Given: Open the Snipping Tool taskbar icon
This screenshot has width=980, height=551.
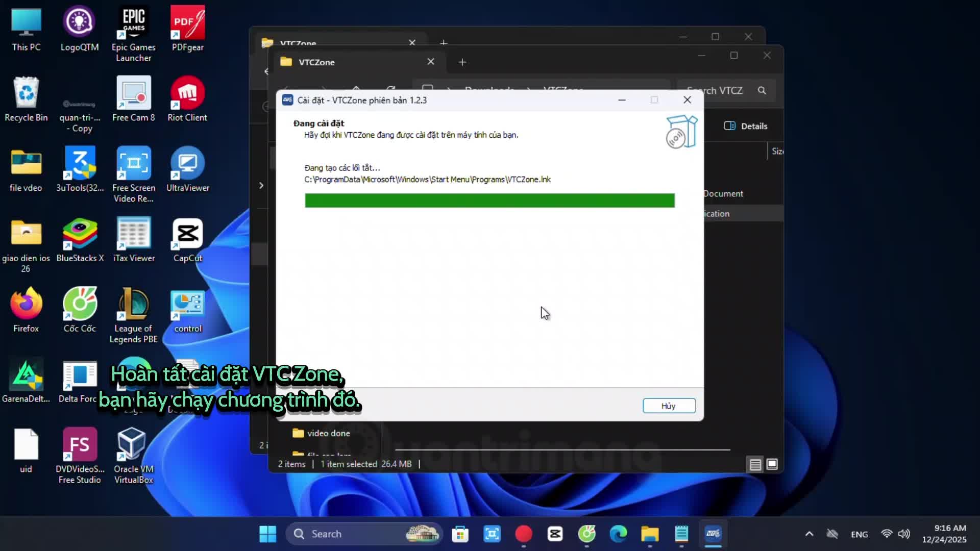Looking at the screenshot, I should 492,534.
